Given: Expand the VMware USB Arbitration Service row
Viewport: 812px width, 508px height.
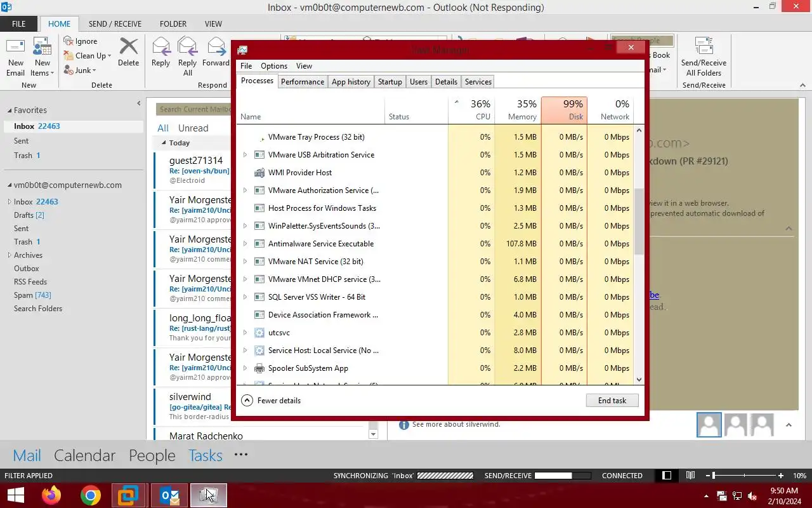Looking at the screenshot, I should point(246,155).
